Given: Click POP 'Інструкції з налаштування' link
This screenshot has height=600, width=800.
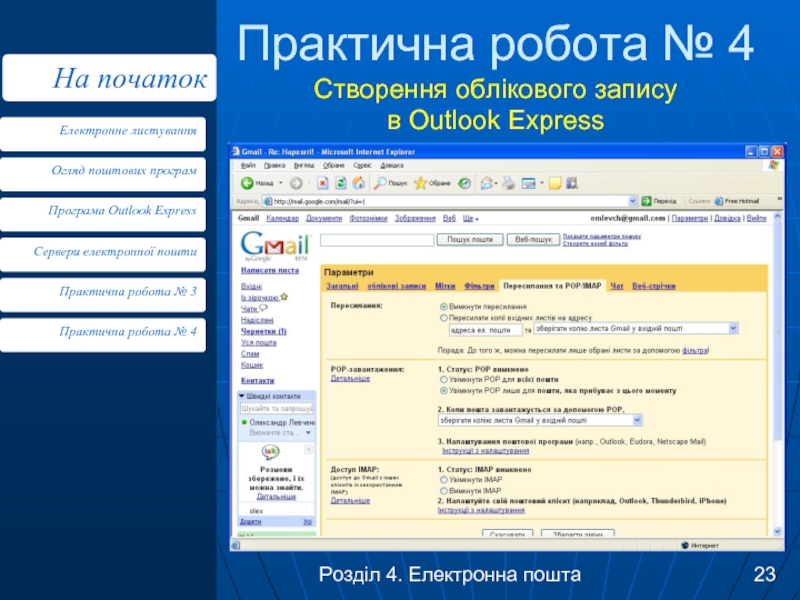Looking at the screenshot, I should [485, 451].
